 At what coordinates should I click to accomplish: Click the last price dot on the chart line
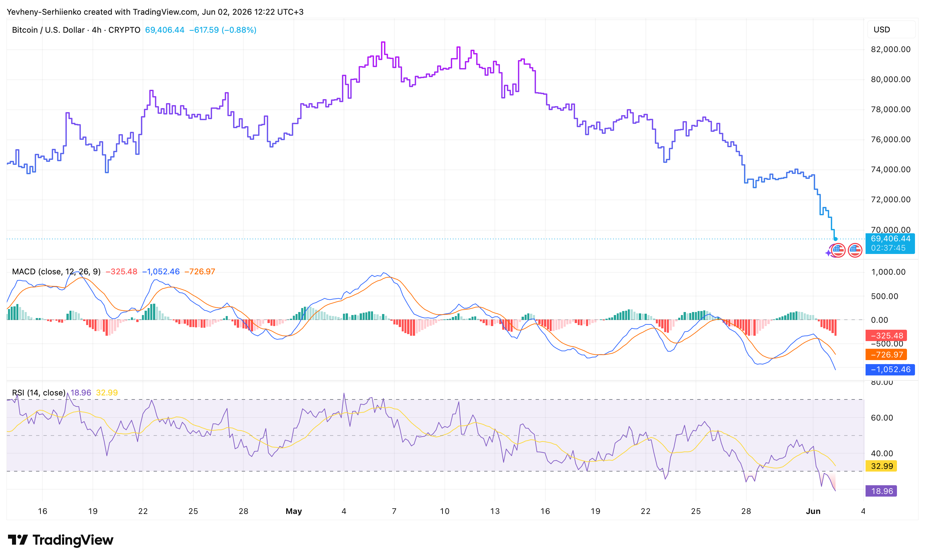click(835, 239)
